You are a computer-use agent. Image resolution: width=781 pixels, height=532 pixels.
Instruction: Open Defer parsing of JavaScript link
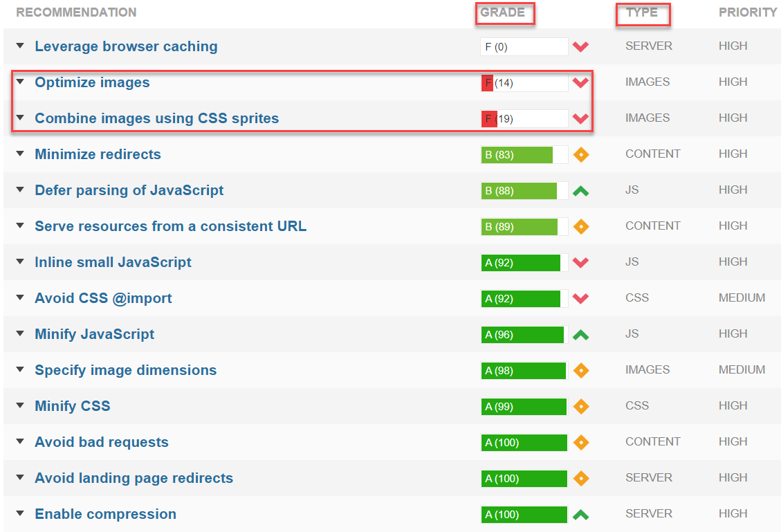(129, 190)
